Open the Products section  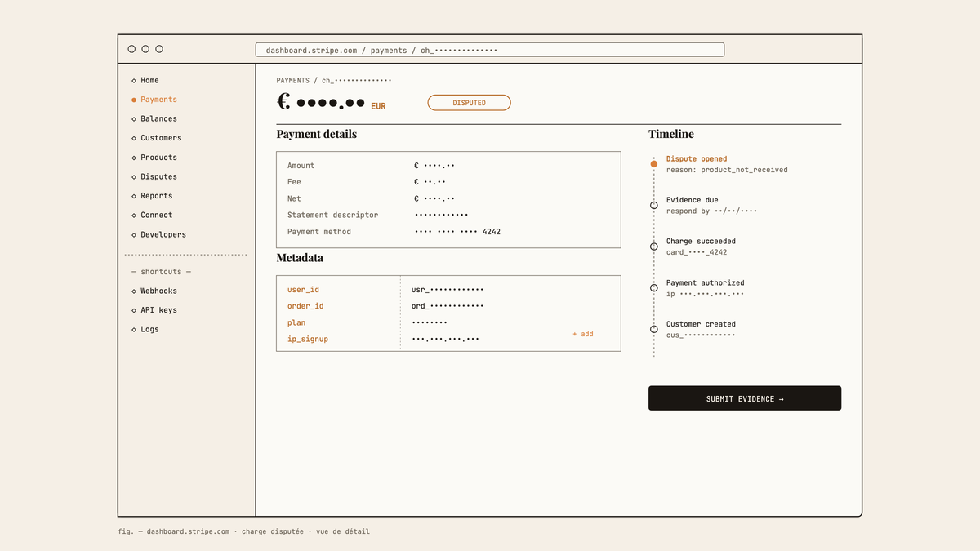pyautogui.click(x=158, y=158)
